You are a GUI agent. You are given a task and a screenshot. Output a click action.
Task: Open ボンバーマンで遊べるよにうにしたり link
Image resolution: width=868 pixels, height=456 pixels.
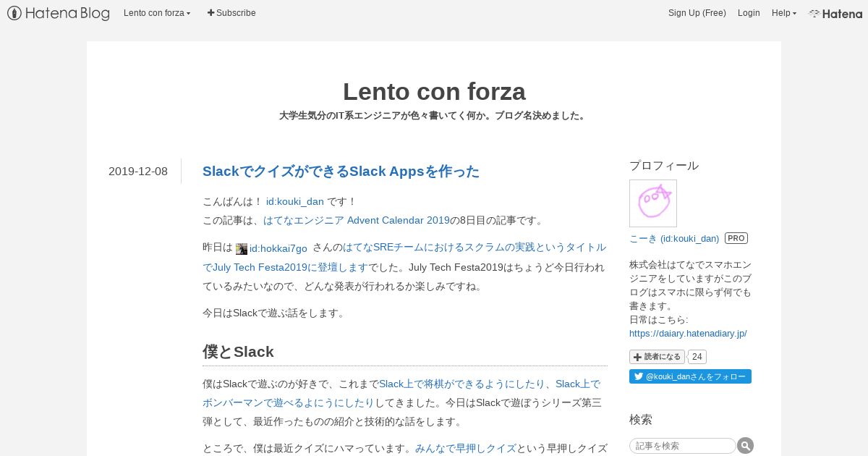(x=288, y=402)
